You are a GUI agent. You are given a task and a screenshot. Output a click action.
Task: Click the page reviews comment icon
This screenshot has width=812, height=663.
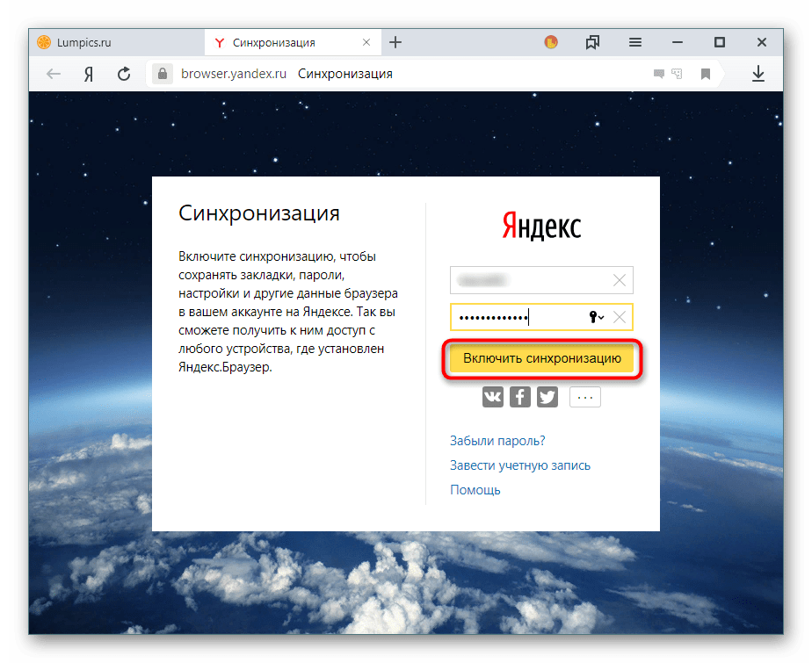click(659, 75)
